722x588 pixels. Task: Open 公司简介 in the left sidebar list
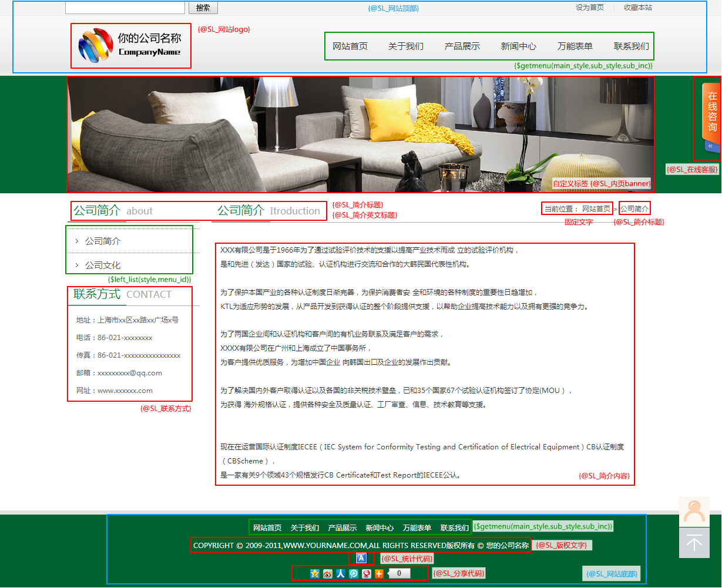pos(103,241)
